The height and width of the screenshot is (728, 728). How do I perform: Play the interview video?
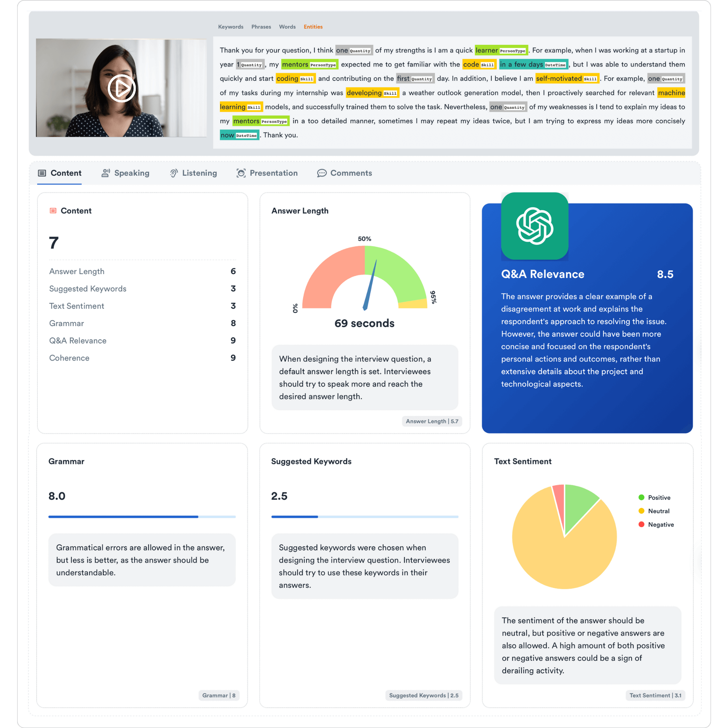pos(121,88)
